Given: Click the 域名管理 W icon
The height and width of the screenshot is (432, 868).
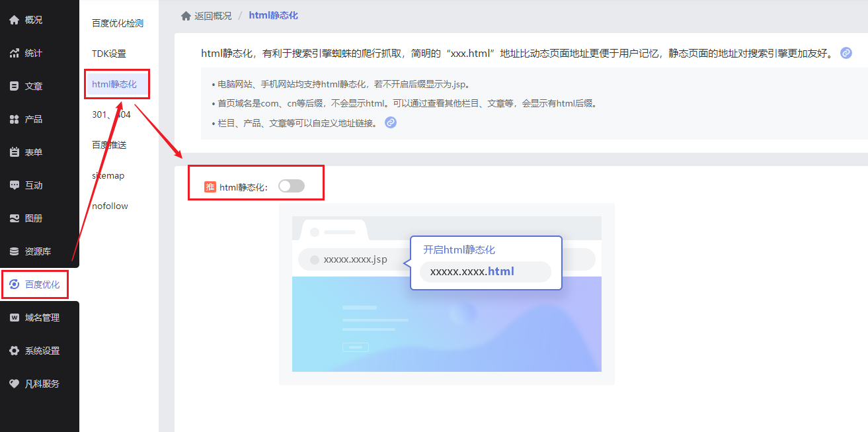Looking at the screenshot, I should pyautogui.click(x=15, y=318).
